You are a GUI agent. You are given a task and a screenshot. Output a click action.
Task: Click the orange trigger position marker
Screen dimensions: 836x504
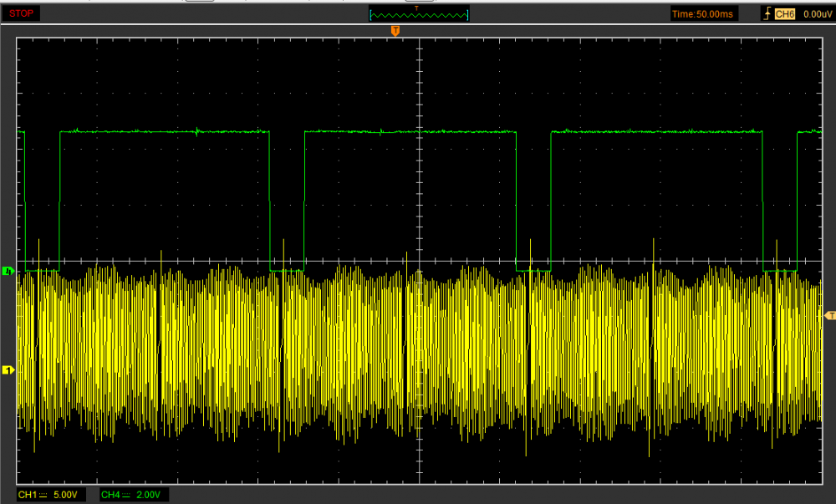395,30
